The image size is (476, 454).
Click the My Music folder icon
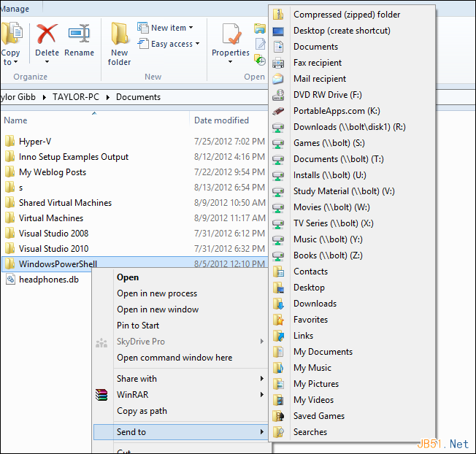(x=278, y=368)
